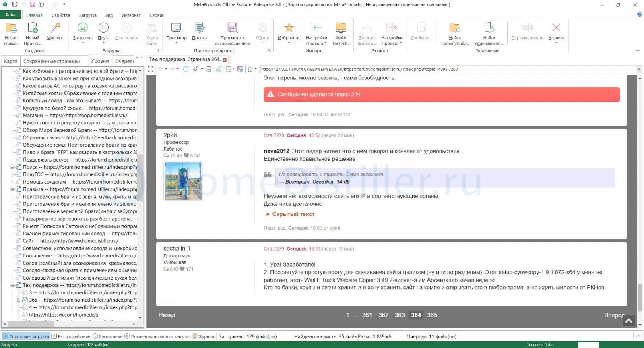Click Просмотр с автосохранением icon

click(233, 28)
